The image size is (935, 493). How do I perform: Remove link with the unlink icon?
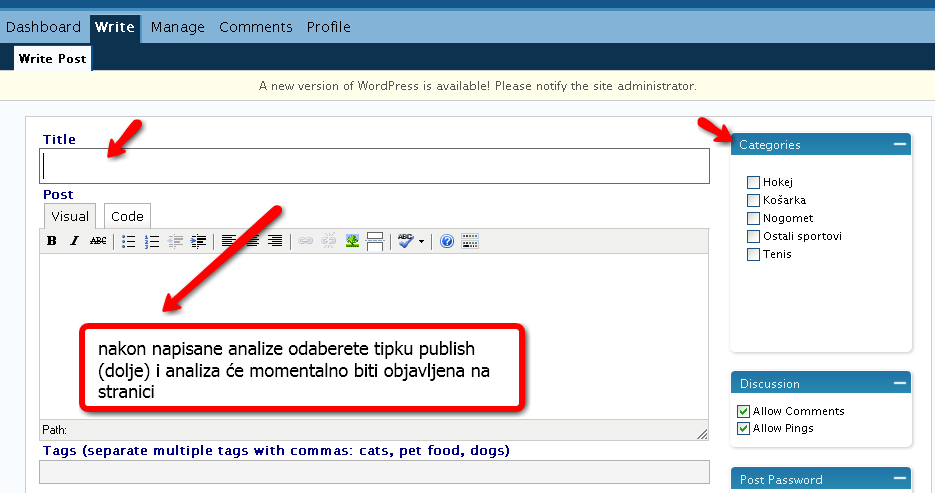point(329,241)
